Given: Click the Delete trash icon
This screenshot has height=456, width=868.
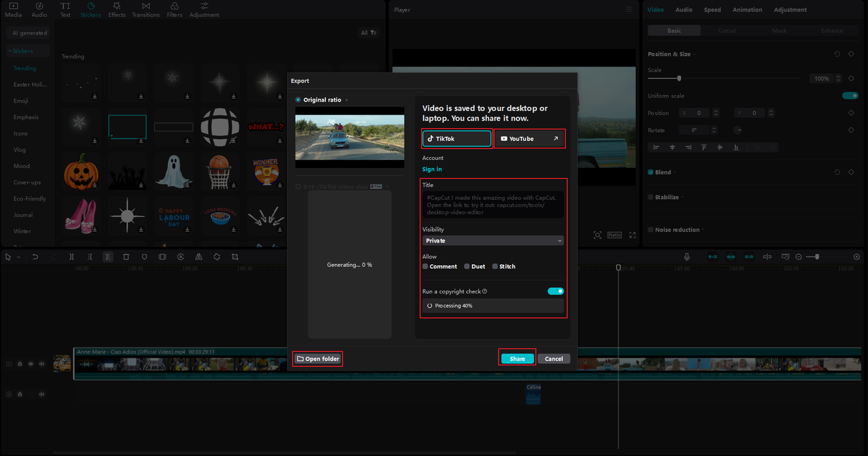Looking at the screenshot, I should tap(126, 257).
